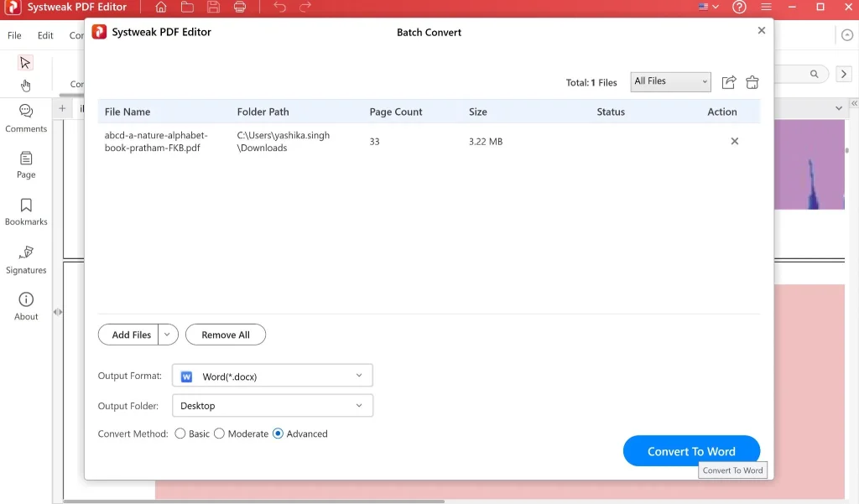The width and height of the screenshot is (859, 504).
Task: Click the Save disk icon
Action: pyautogui.click(x=214, y=7)
